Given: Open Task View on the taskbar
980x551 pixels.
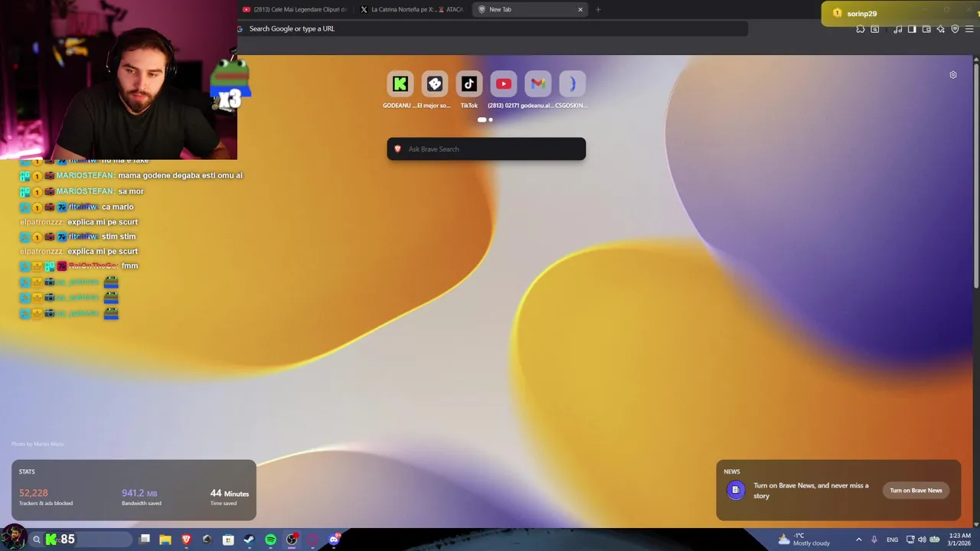Looking at the screenshot, I should point(145,540).
